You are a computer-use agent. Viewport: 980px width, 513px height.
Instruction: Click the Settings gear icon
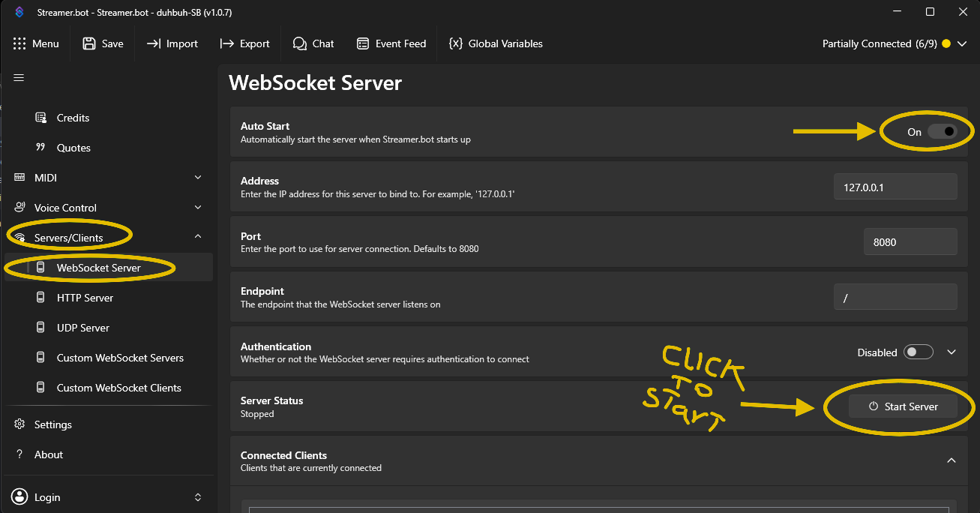coord(19,424)
